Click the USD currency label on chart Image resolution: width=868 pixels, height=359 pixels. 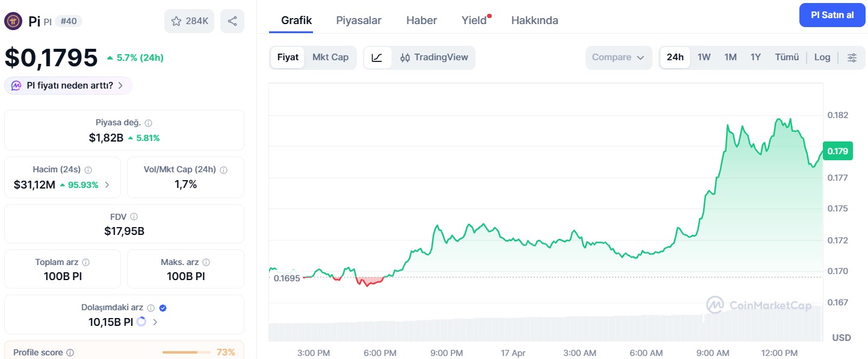coord(842,338)
